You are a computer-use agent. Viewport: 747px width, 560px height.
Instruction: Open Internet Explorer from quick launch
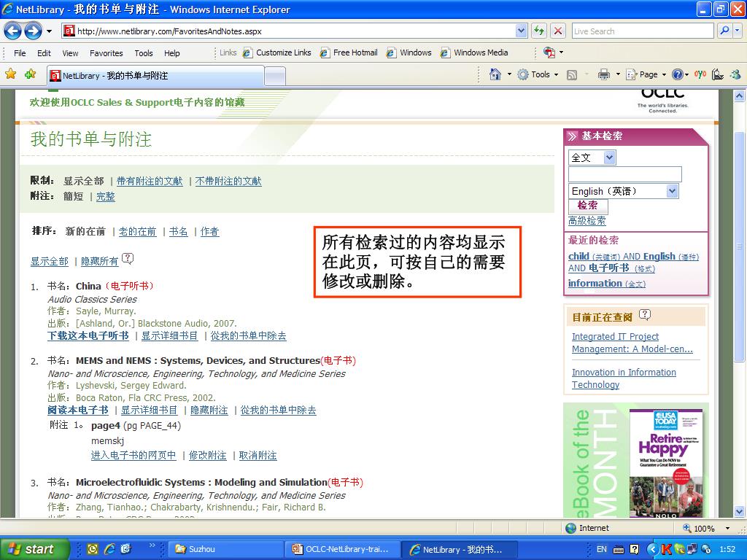[109, 549]
